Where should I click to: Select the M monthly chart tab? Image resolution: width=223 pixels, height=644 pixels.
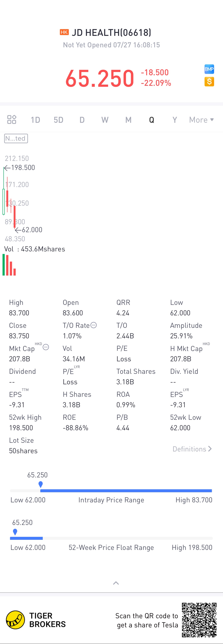(128, 120)
